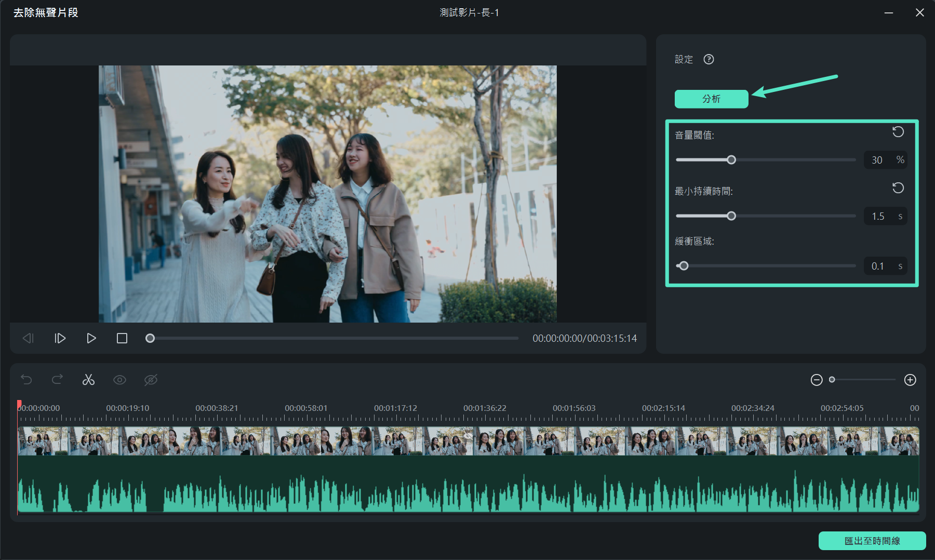
Task: Stop the video playback
Action: (122, 338)
